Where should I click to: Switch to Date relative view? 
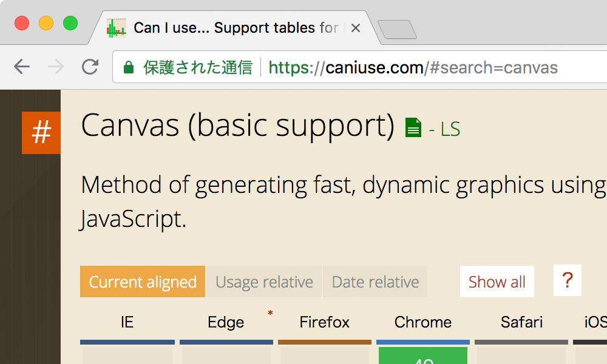coord(375,281)
